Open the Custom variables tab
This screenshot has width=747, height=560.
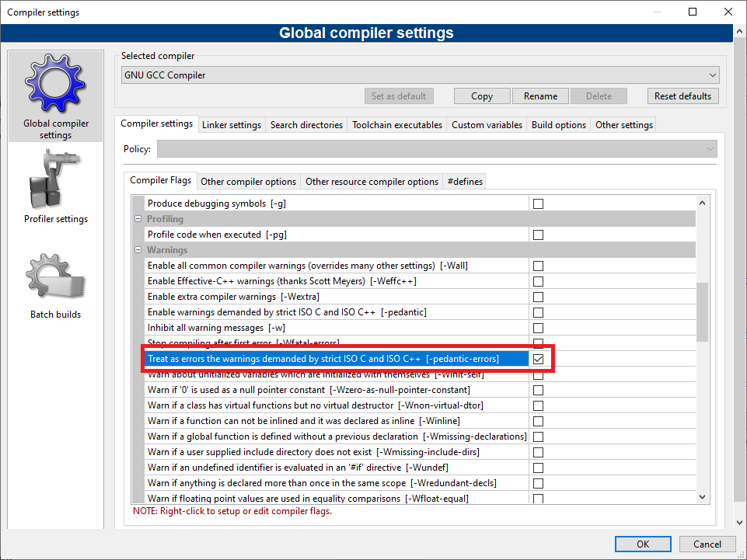pos(487,125)
